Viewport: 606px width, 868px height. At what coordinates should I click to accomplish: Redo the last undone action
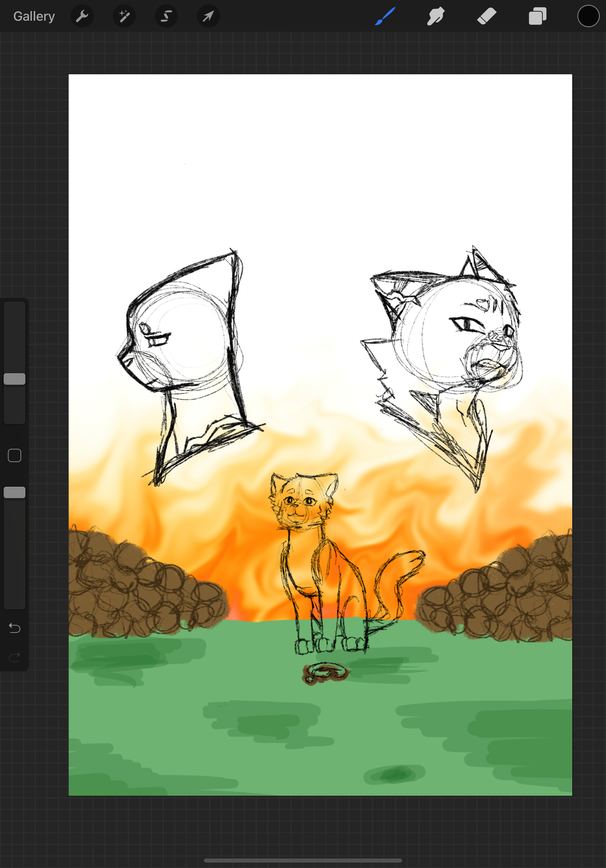point(14,656)
